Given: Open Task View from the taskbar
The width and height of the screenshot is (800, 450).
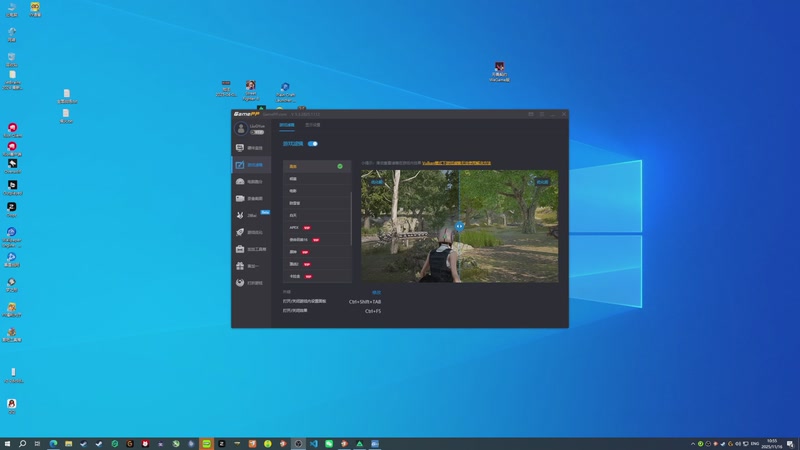Looking at the screenshot, I should coord(37,444).
